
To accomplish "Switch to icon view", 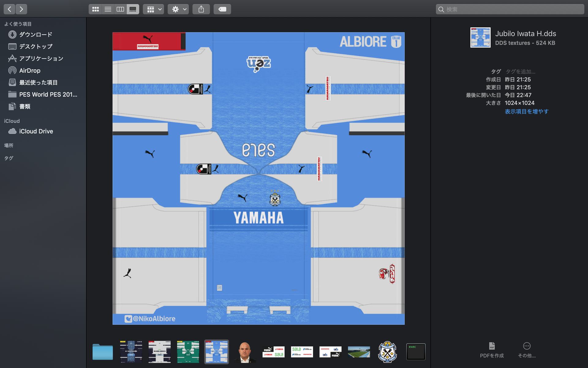I will [x=95, y=9].
